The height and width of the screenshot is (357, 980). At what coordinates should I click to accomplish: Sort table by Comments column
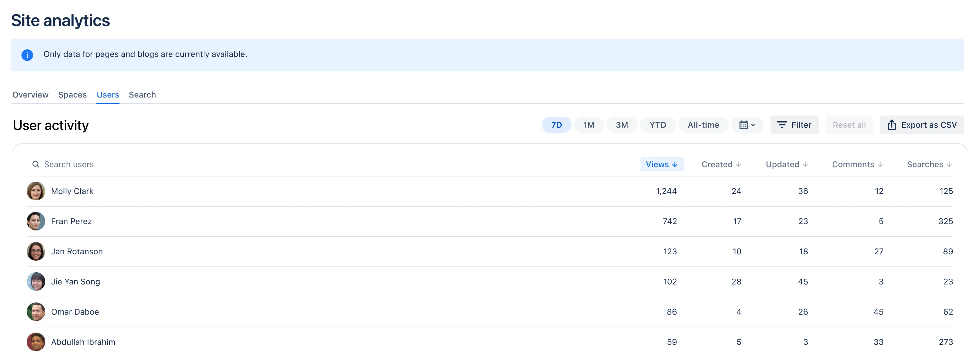857,164
